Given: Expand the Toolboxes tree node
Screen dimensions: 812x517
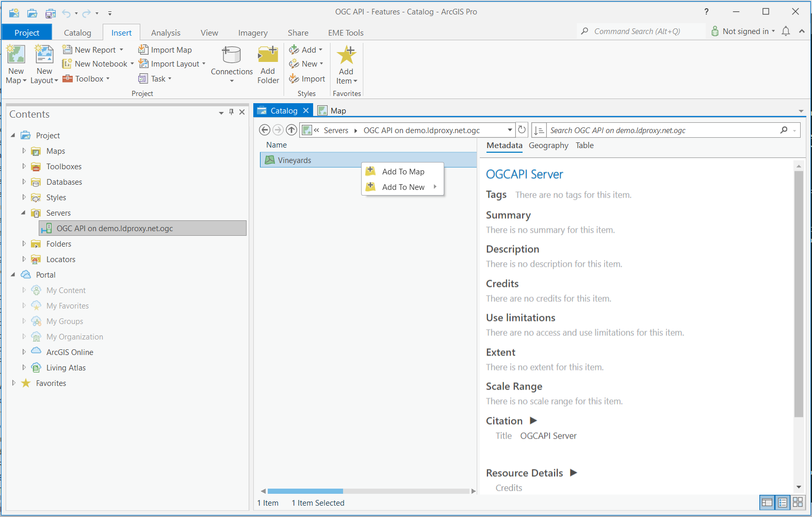Looking at the screenshot, I should click(24, 166).
